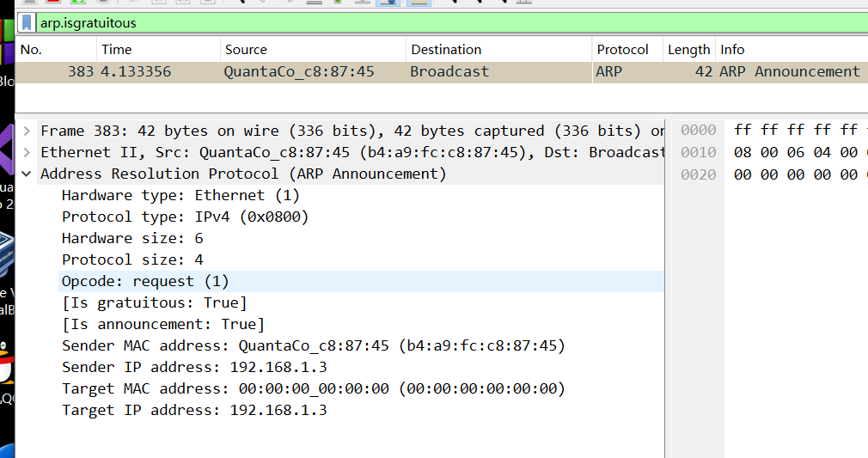Click the Is gratuitous: True field

pos(155,302)
